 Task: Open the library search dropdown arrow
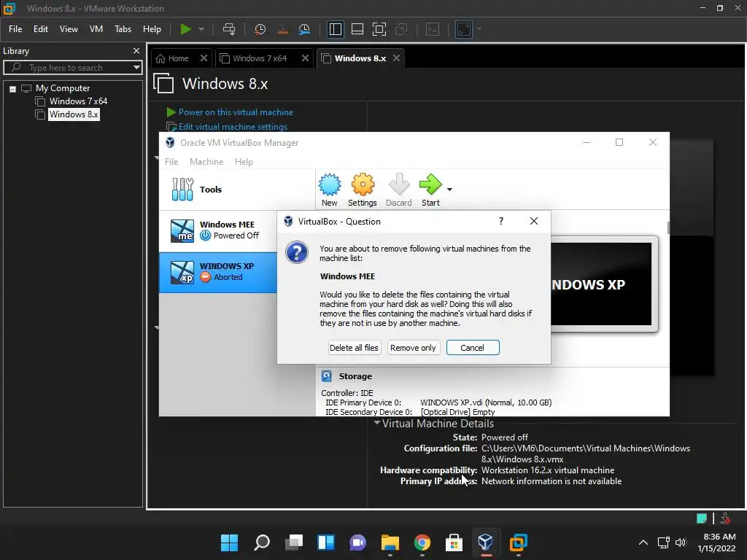[x=136, y=68]
